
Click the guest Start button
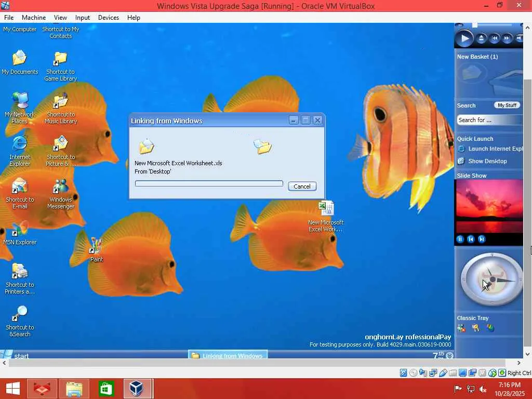[x=15, y=354]
